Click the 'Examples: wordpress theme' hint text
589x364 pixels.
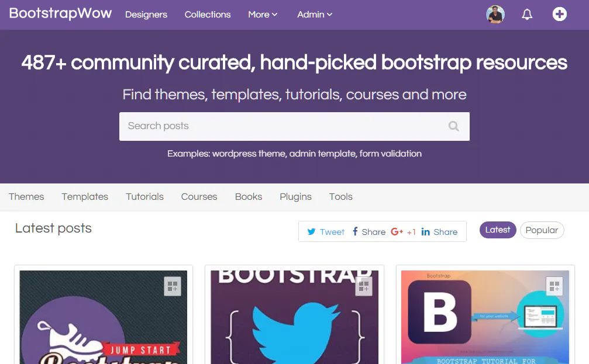(x=295, y=154)
